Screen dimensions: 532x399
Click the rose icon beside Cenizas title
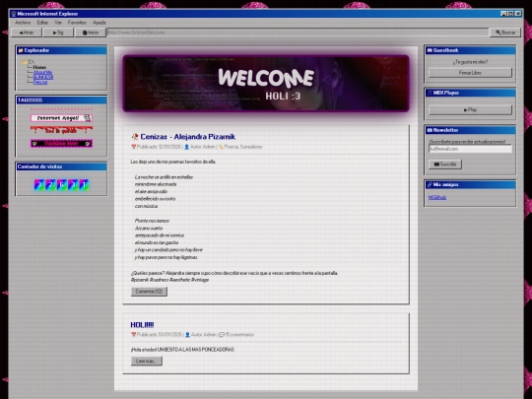(135, 137)
